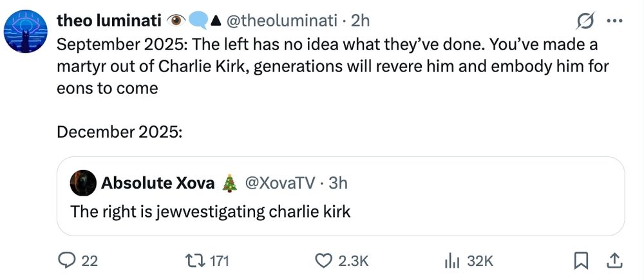Viewport: 644px width, 280px height.
Task: Click the Grok explain icon
Action: click(585, 21)
